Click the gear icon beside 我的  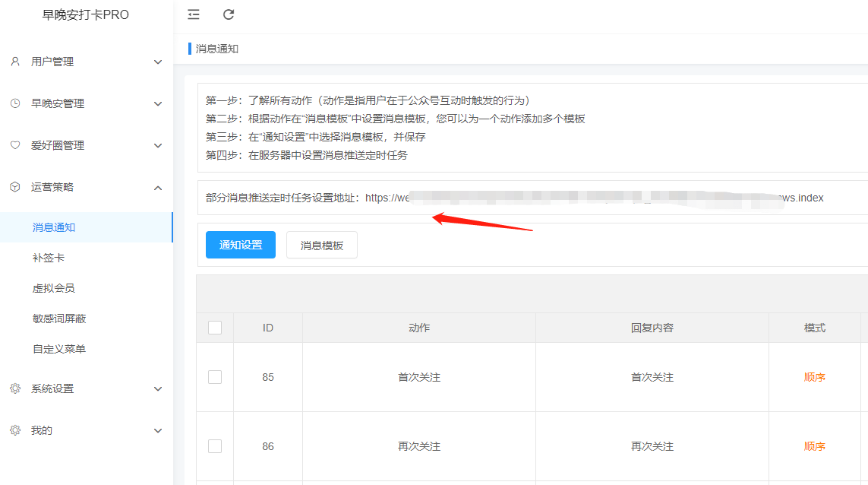15,430
